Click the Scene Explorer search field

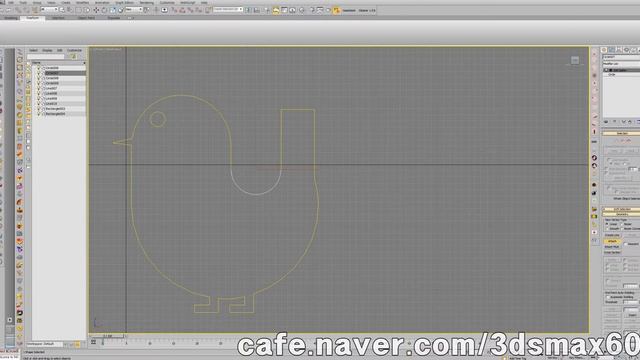tap(46, 57)
